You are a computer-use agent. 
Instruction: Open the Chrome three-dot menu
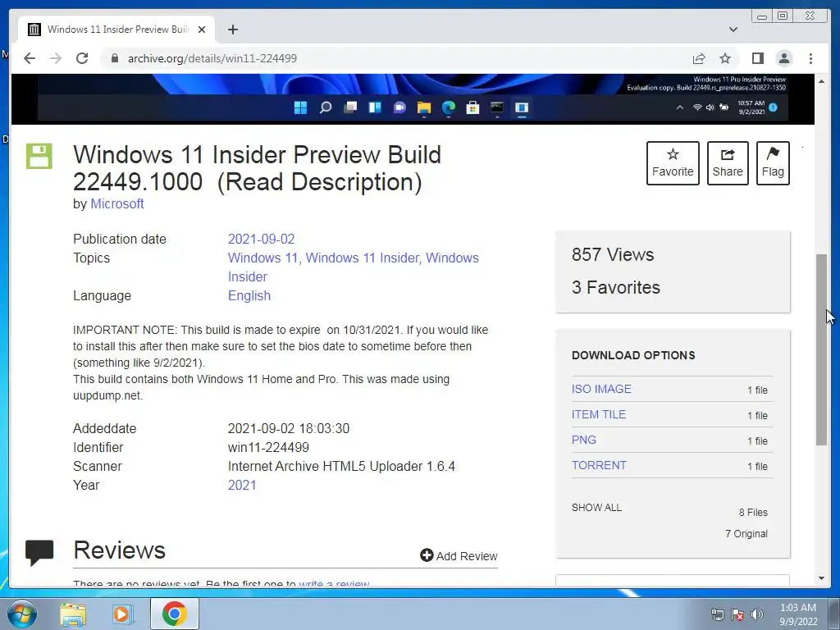coord(810,58)
